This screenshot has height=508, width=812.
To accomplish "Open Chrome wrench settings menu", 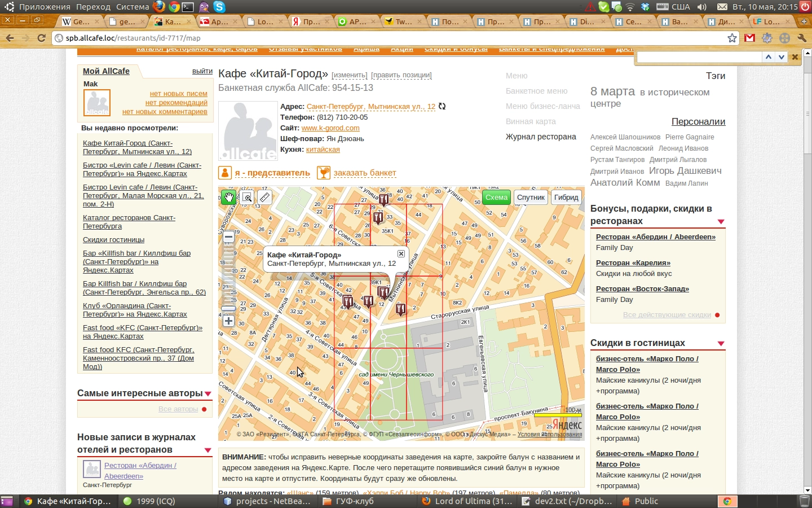I will [802, 38].
